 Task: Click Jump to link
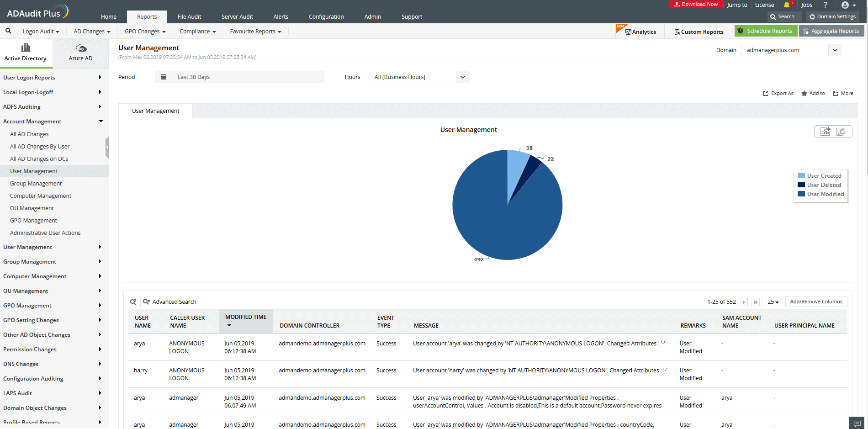[x=737, y=5]
